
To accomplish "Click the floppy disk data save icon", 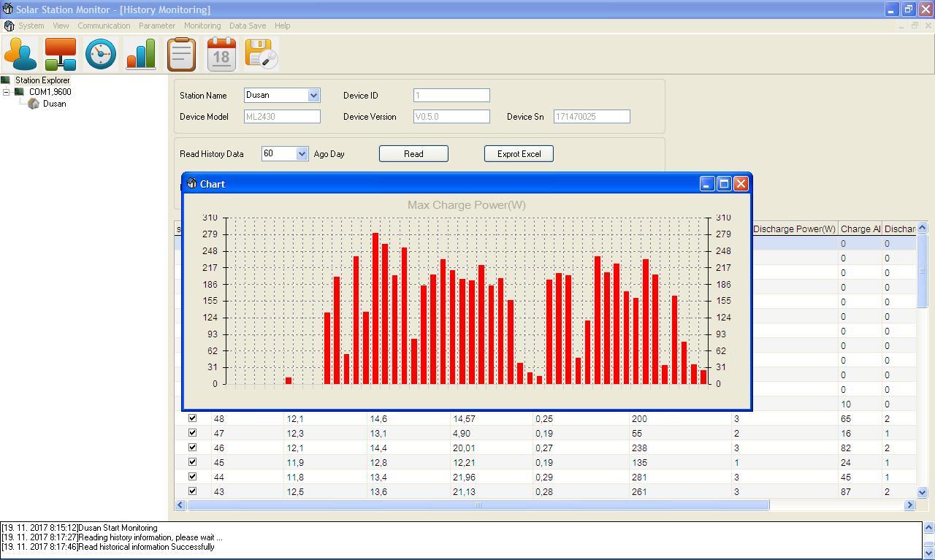I will coord(262,55).
